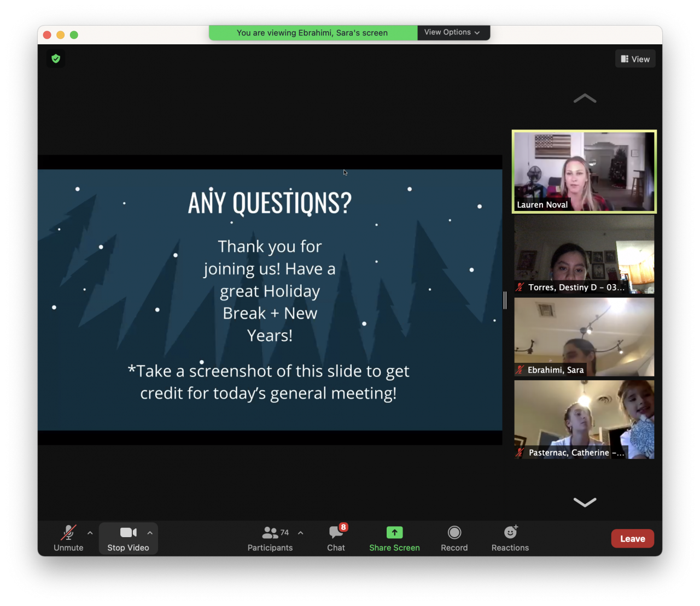Screen dimensions: 700x606
Task: Click the yellow minimize window button
Action: [61, 35]
